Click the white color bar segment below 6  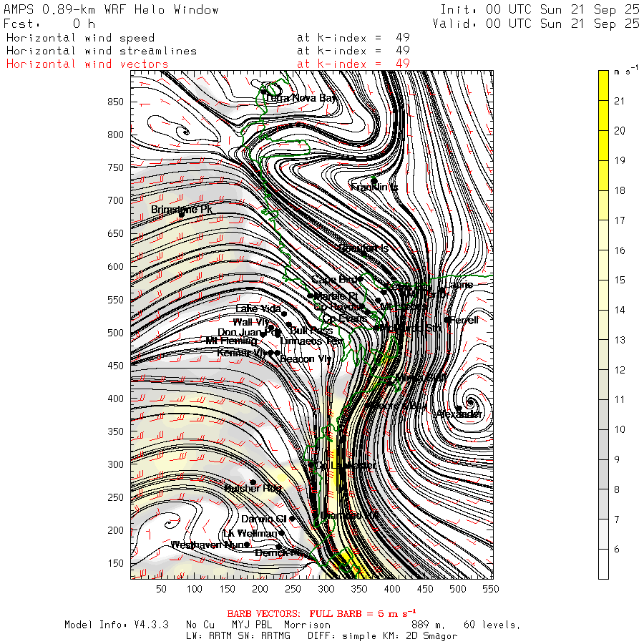pos(603,564)
